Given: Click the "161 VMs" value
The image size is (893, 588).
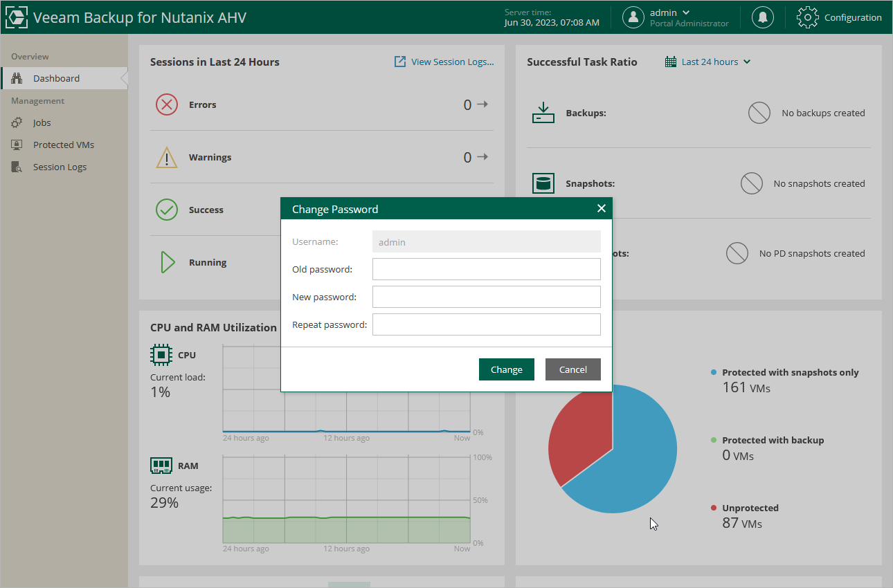Looking at the screenshot, I should pyautogui.click(x=746, y=387).
